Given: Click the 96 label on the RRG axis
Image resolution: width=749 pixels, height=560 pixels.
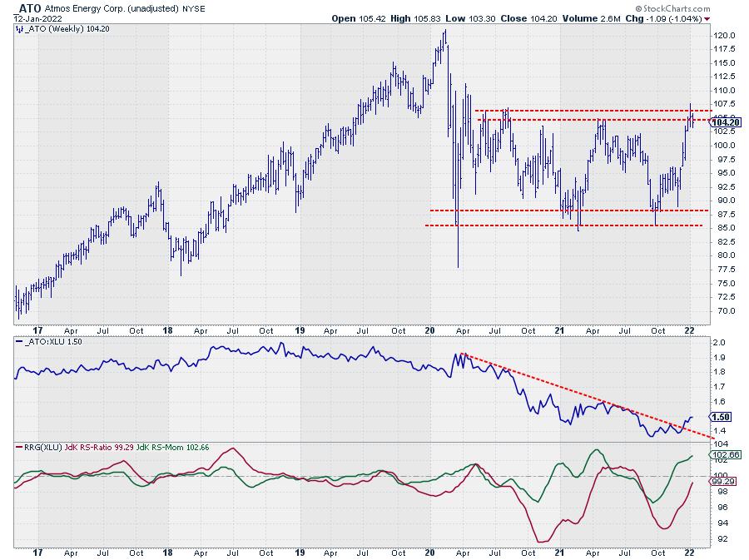Looking at the screenshot, I should 721,507.
